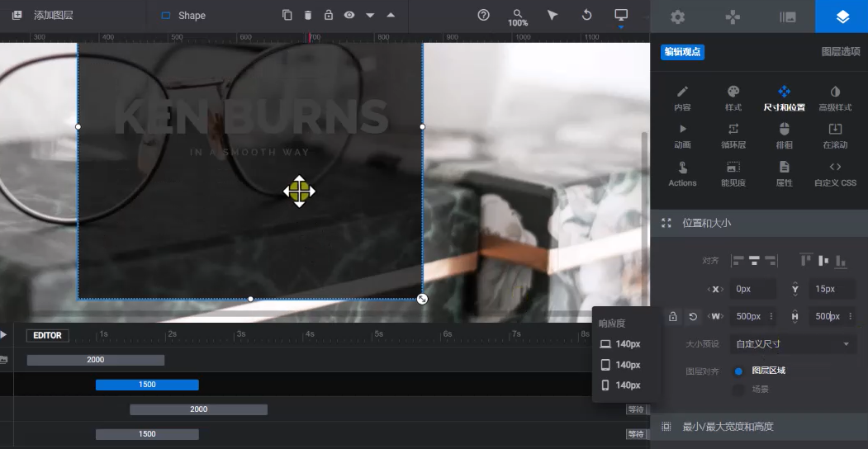Click the shape's bottom-right resize handle

click(x=422, y=299)
